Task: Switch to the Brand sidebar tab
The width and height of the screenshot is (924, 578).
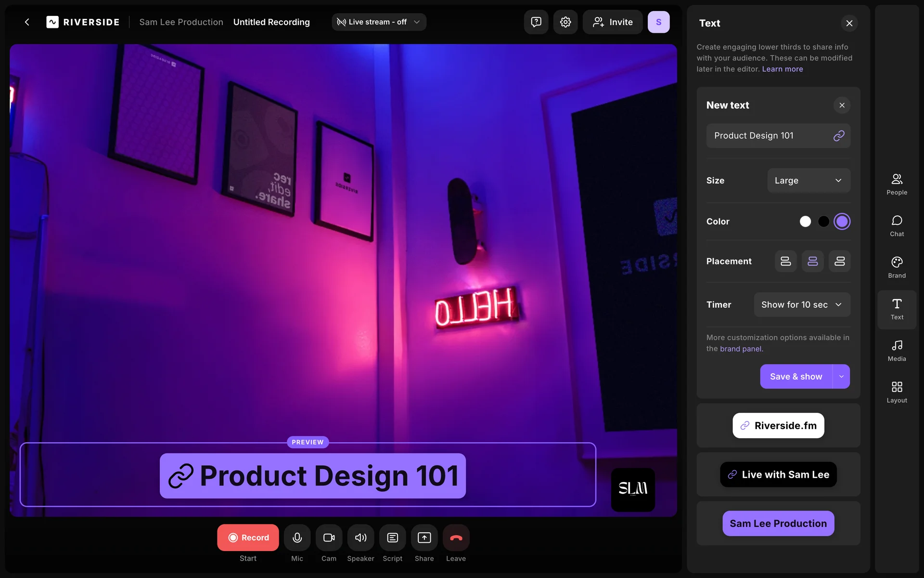Action: click(x=897, y=267)
